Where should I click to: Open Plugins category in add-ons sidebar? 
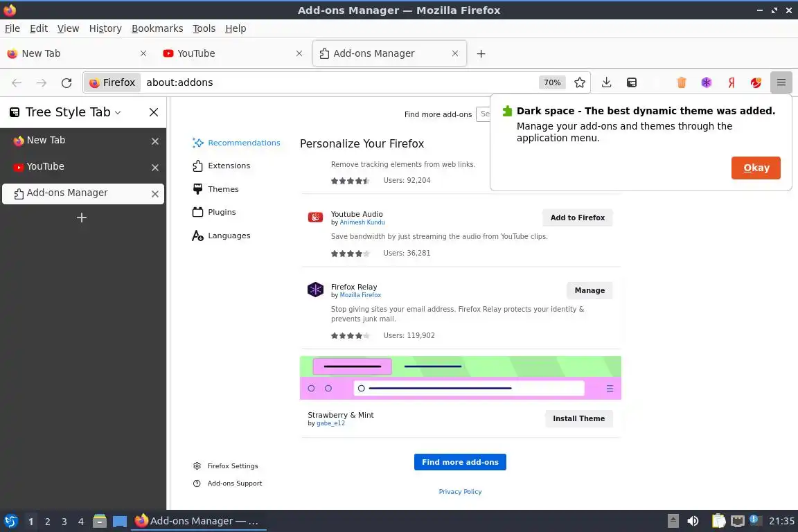(214, 212)
